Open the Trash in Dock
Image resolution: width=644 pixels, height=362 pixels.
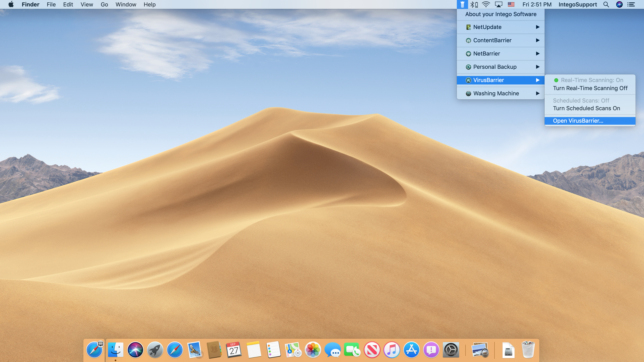pyautogui.click(x=528, y=350)
